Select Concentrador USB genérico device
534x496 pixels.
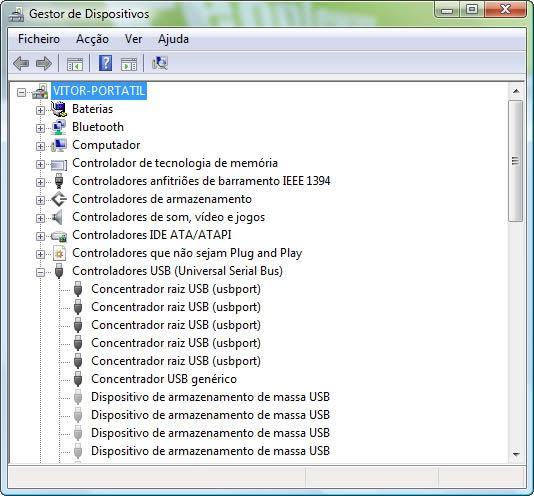coord(164,379)
